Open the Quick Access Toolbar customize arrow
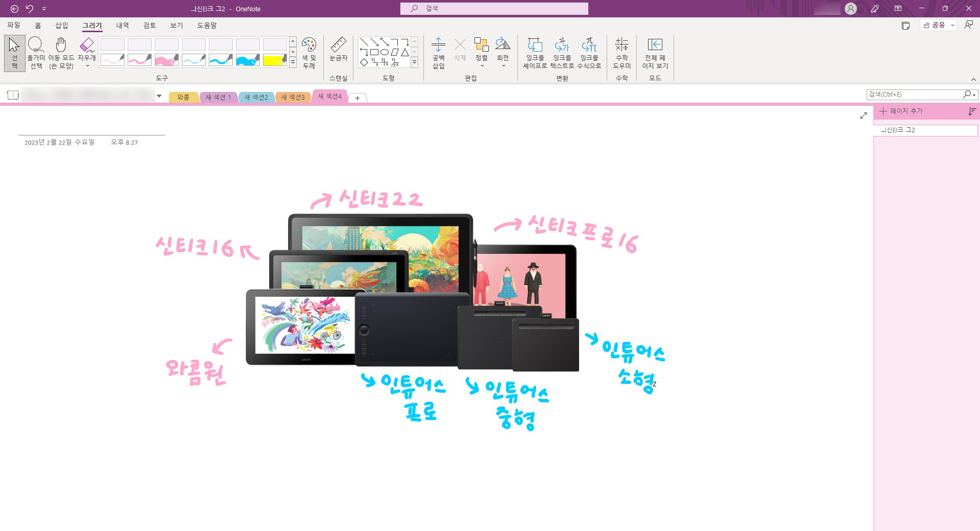Image resolution: width=980 pixels, height=531 pixels. 44,9
